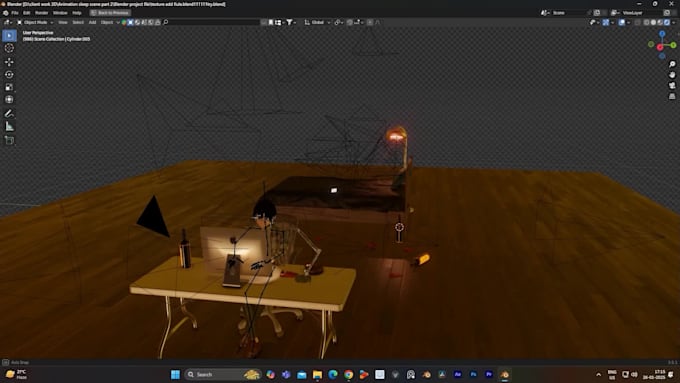
Task: Click the header search input field
Action: point(211,22)
